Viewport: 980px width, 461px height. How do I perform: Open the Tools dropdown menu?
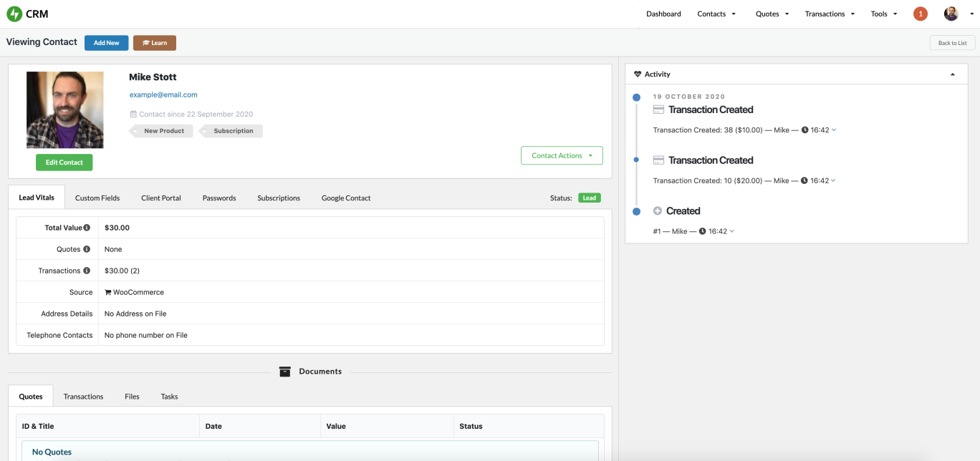coord(884,14)
